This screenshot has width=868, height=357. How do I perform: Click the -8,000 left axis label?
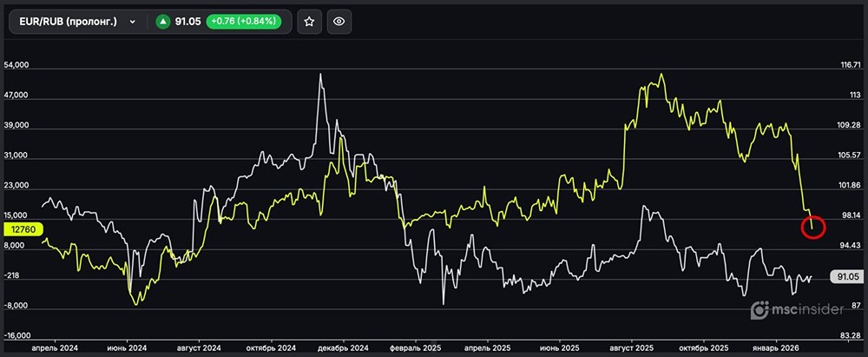(16, 306)
